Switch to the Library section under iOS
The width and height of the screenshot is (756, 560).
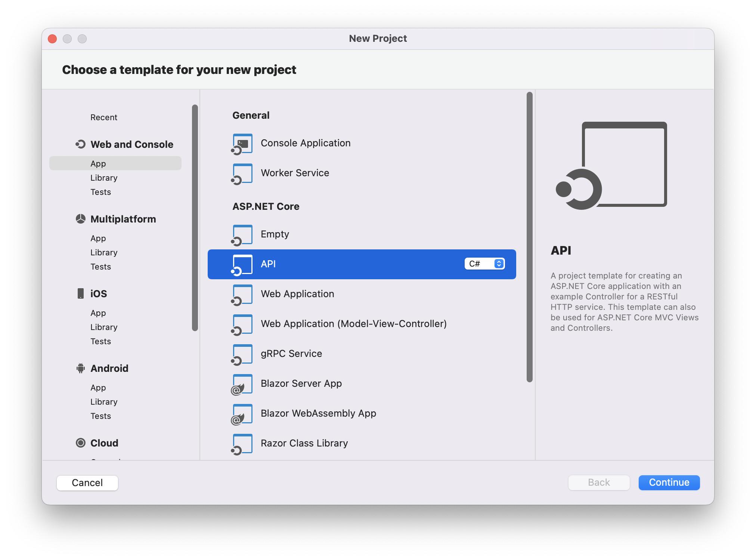point(104,327)
